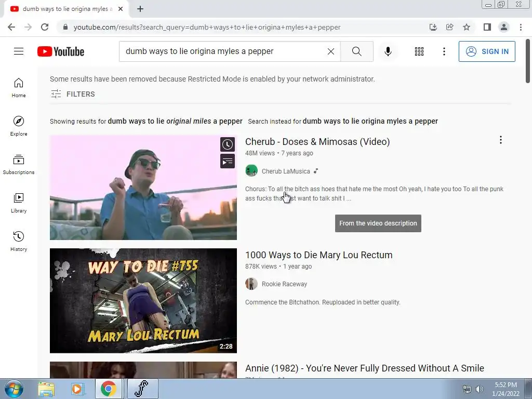This screenshot has width=532, height=399.
Task: Open media player from taskbar
Action: (77, 389)
